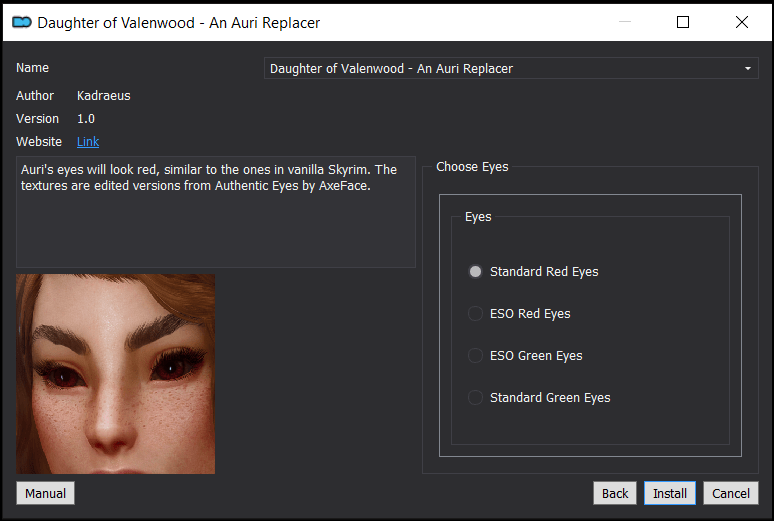Click the Manual button
Viewport: 774px width, 521px height.
45,493
